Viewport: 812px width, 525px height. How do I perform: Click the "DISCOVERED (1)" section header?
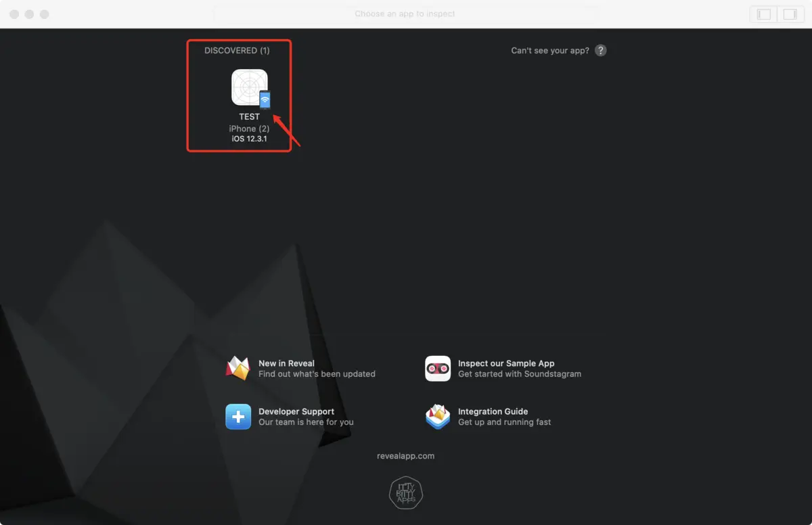[x=237, y=51]
